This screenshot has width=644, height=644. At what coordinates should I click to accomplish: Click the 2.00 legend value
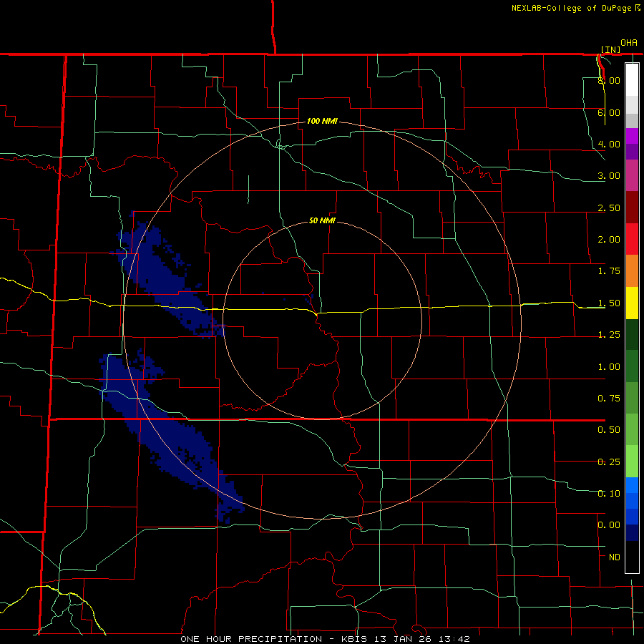(609, 240)
